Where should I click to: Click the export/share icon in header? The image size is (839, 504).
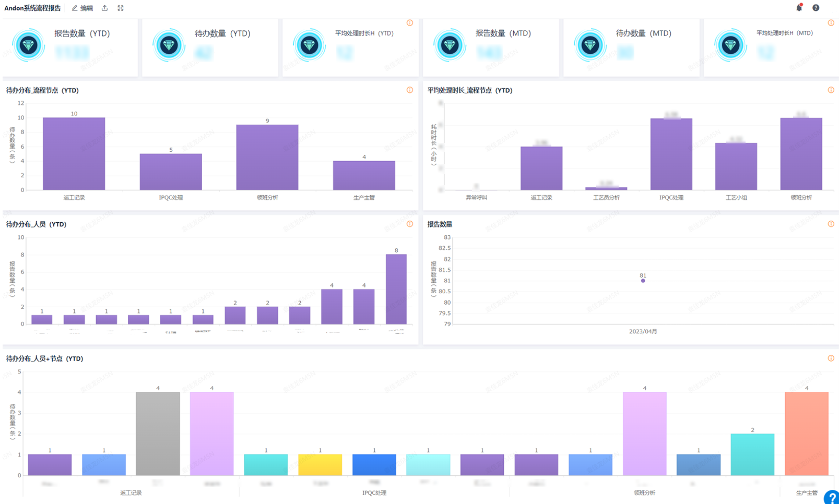coord(105,8)
